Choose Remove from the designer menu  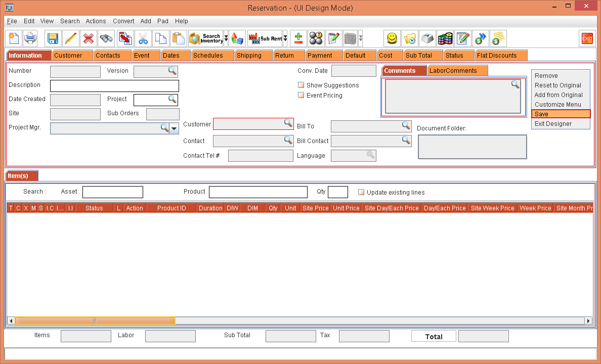click(x=561, y=75)
